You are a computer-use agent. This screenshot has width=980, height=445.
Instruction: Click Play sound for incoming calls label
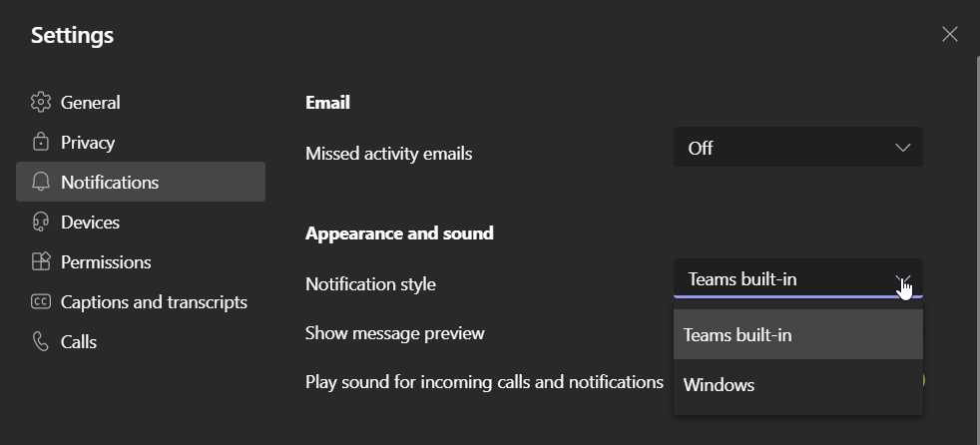[484, 381]
